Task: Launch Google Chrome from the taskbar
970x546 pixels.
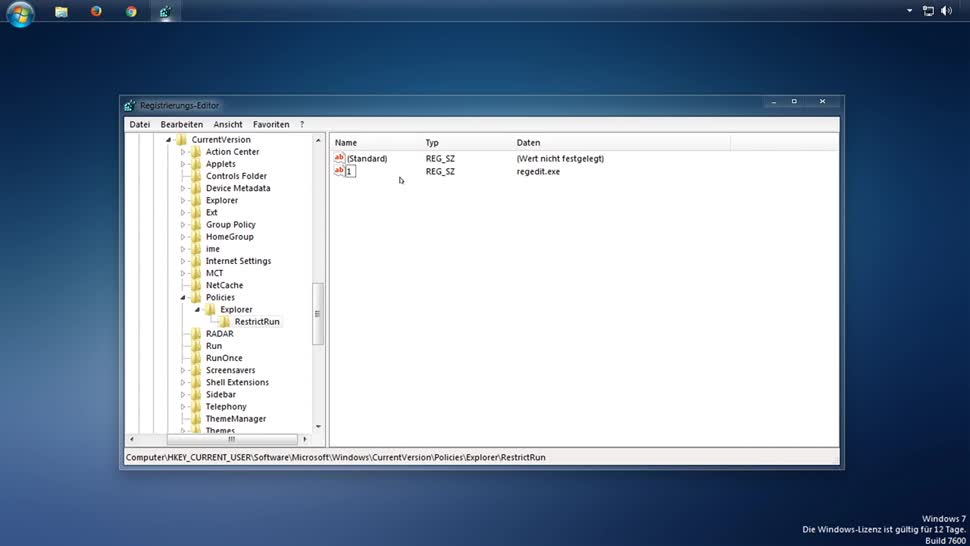Action: (x=131, y=11)
